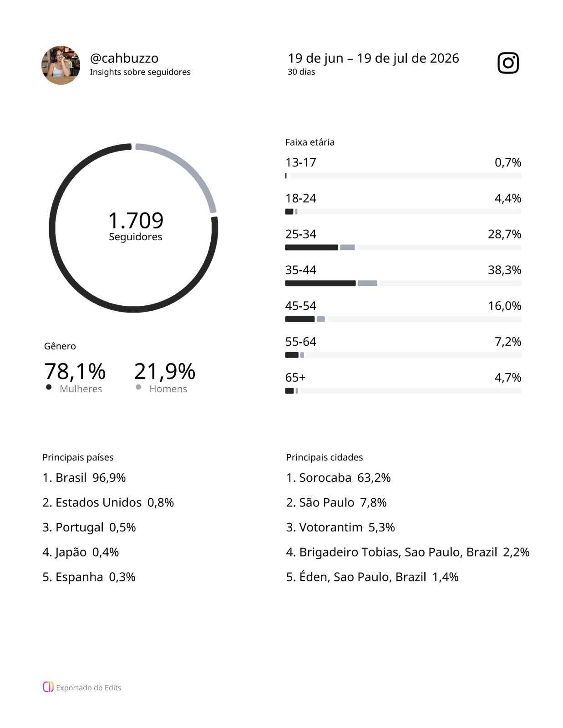Click the 13-17 age range label
This screenshot has width=563, height=728.
(x=300, y=162)
